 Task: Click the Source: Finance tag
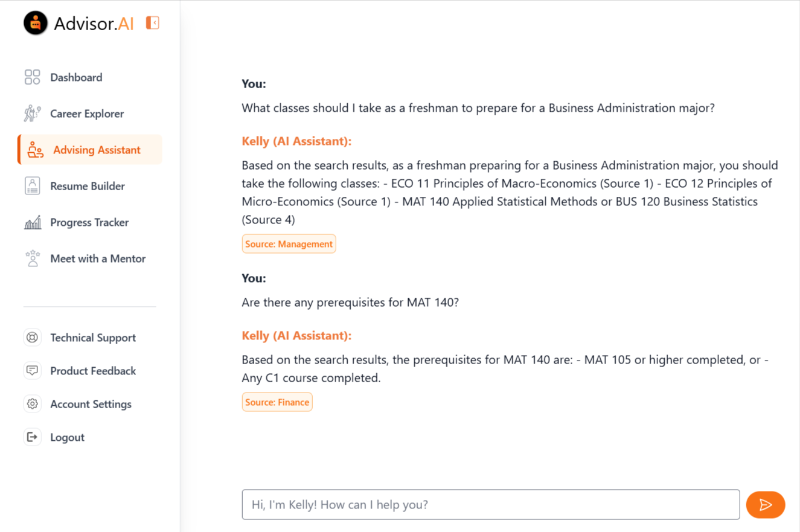(277, 402)
